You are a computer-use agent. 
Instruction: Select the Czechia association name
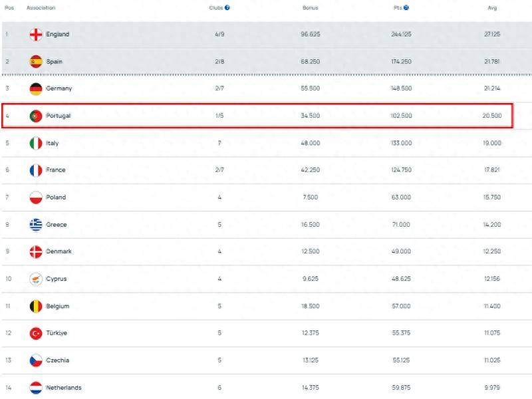point(58,360)
